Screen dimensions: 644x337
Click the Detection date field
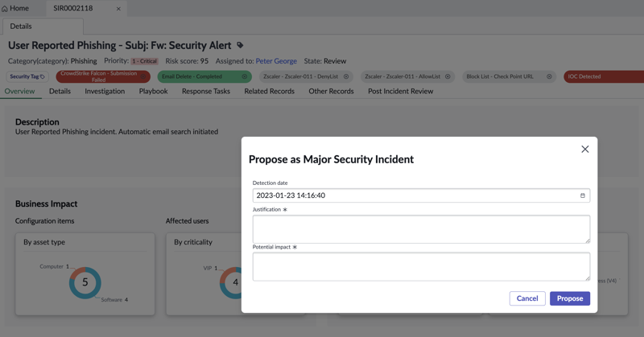[x=421, y=195]
